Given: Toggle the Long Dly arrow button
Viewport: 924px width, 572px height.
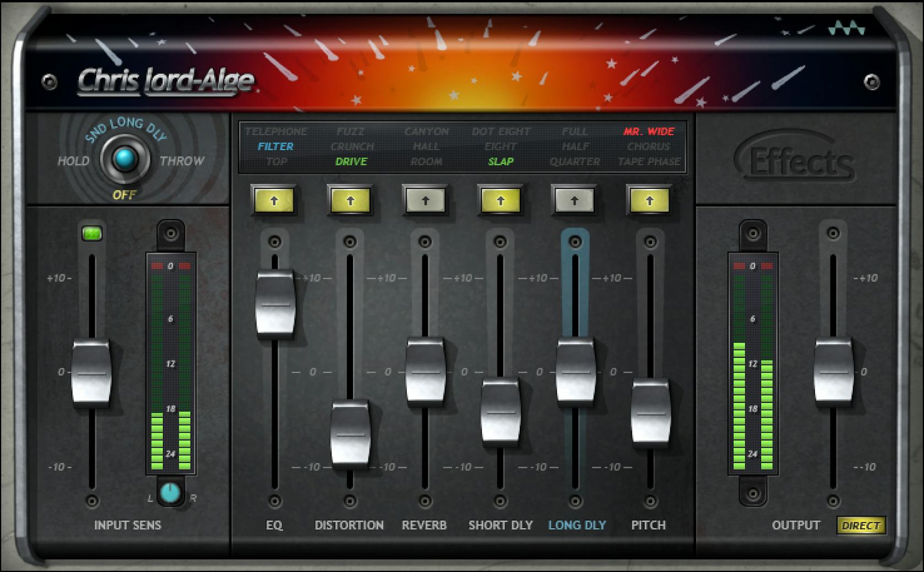Looking at the screenshot, I should 574,200.
